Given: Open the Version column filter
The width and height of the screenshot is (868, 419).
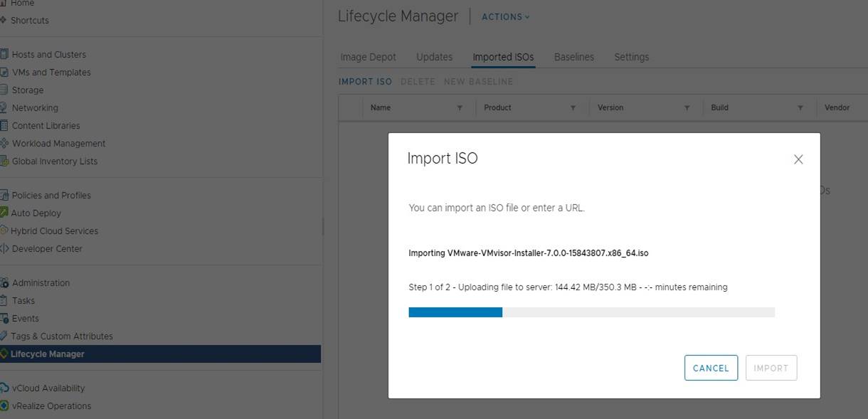Looking at the screenshot, I should (x=687, y=107).
